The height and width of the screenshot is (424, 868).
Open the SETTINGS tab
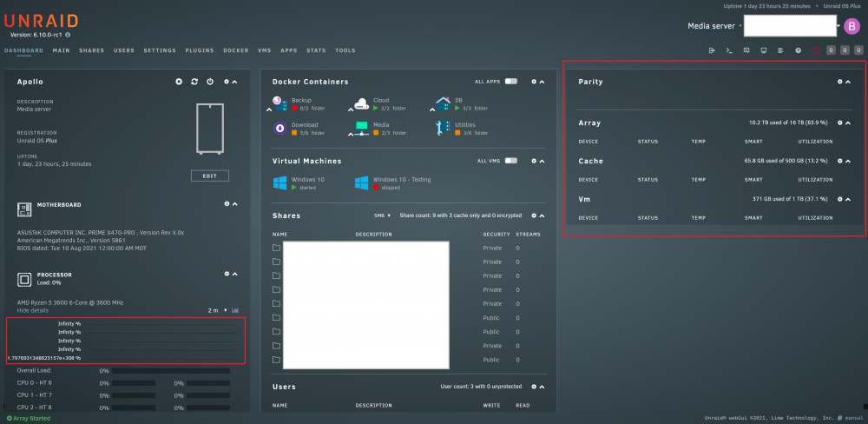coord(160,50)
